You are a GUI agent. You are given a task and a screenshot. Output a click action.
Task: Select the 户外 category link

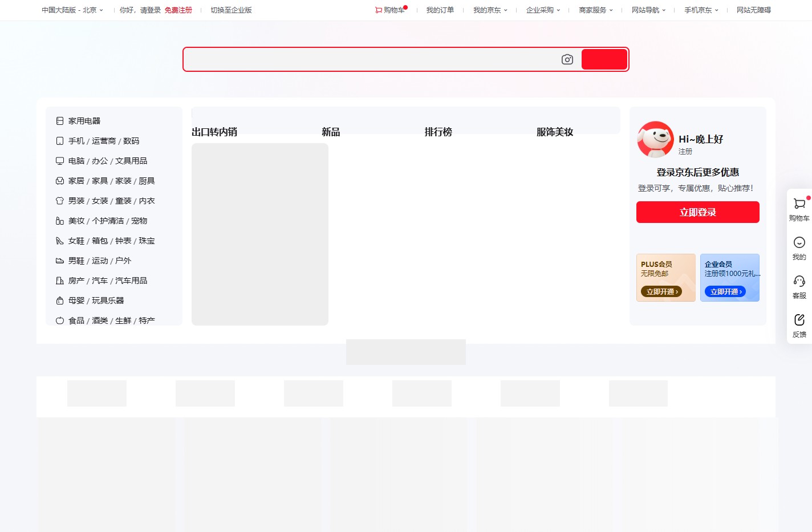click(123, 261)
